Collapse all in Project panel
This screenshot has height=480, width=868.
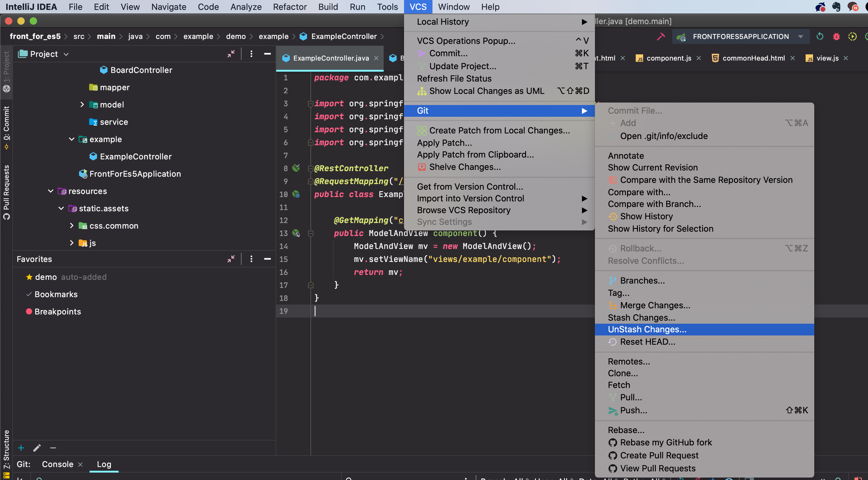[231, 54]
